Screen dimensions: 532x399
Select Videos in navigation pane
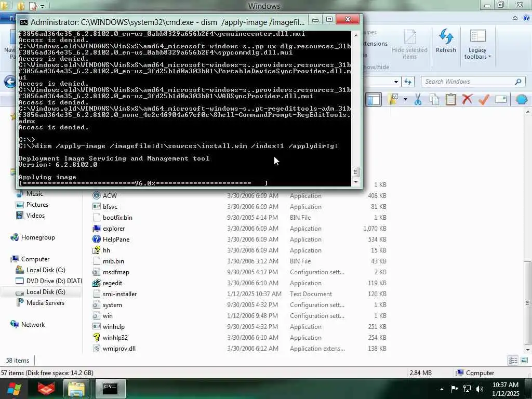point(35,216)
